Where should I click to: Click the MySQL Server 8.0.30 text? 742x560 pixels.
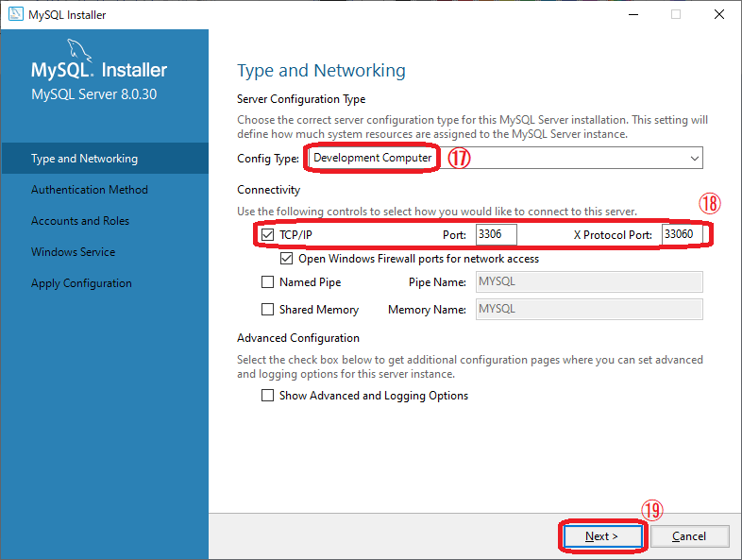tap(93, 94)
